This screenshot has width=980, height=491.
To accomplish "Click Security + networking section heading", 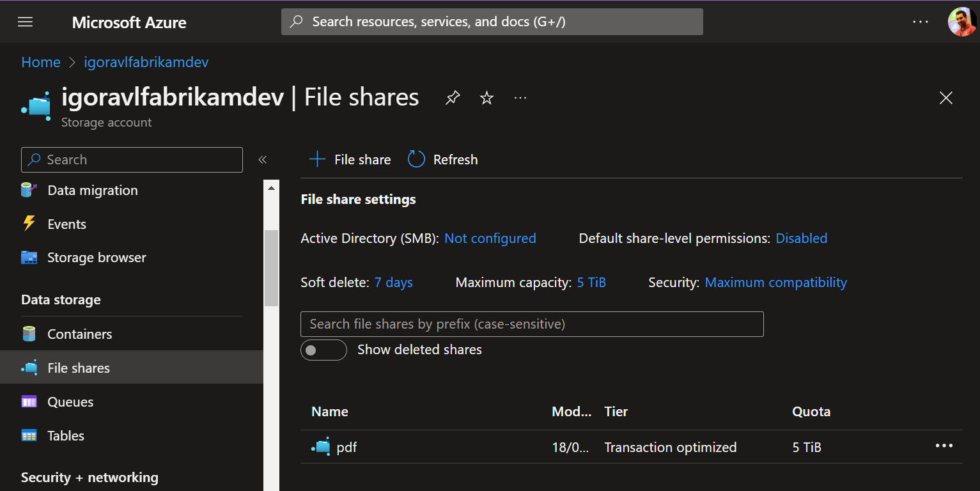I will click(89, 478).
